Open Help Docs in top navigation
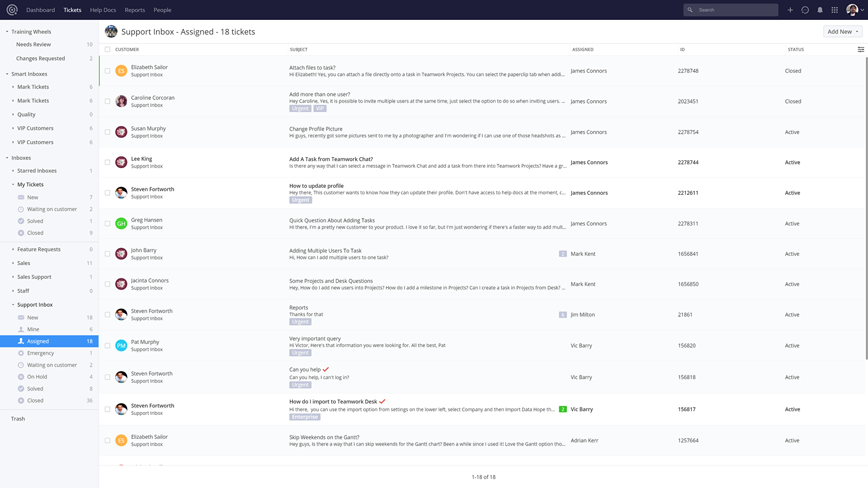Screen dimensions: 868x488 click(103, 10)
